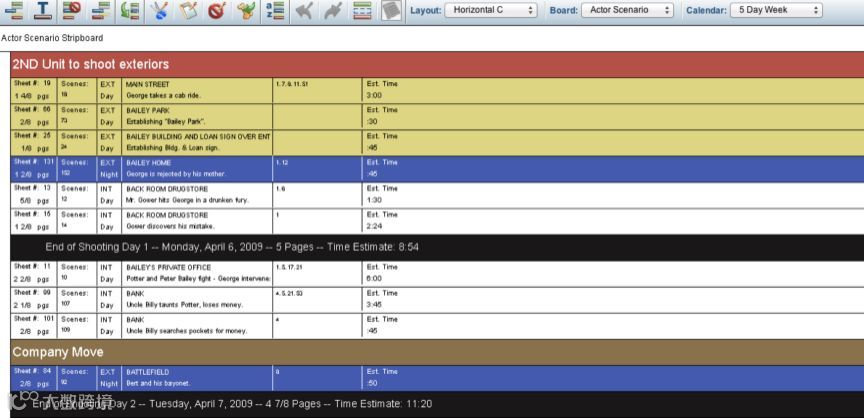
Task: Click the fourth toolbar strips icon
Action: [x=100, y=10]
